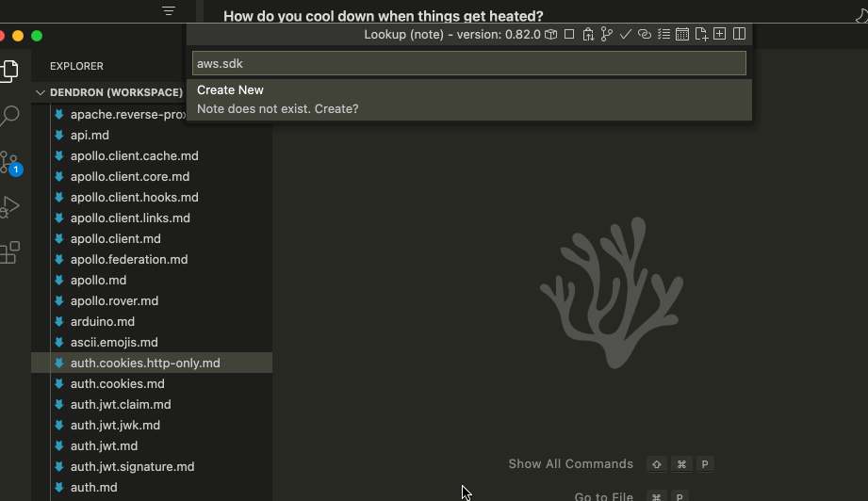Toggle the selection to link chain icon

(x=645, y=34)
